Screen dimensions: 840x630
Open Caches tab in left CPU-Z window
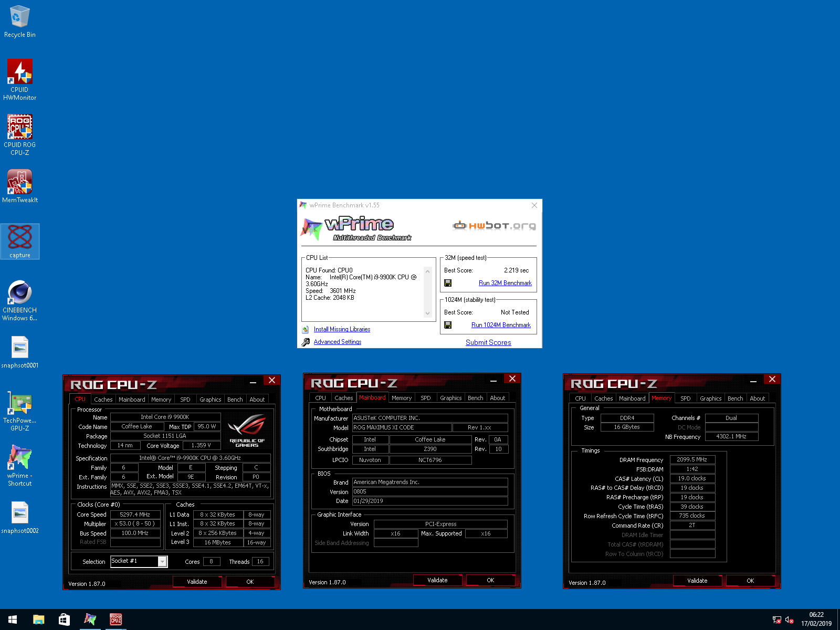(103, 400)
